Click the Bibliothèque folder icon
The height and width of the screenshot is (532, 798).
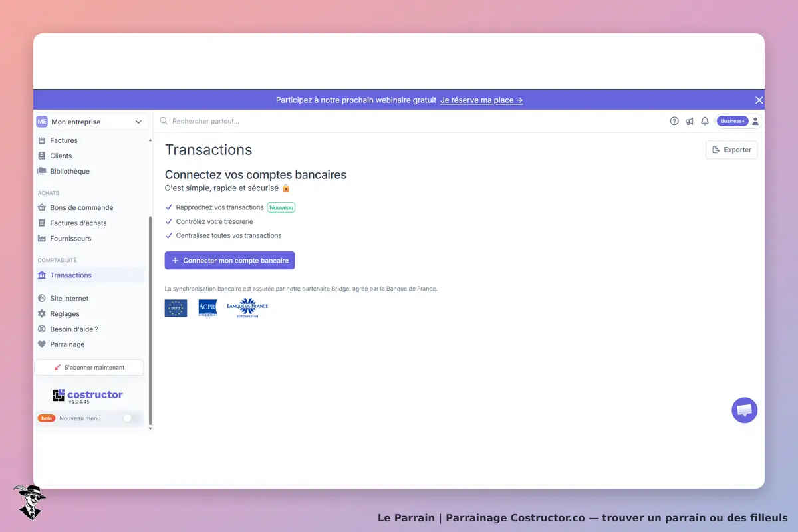point(42,171)
